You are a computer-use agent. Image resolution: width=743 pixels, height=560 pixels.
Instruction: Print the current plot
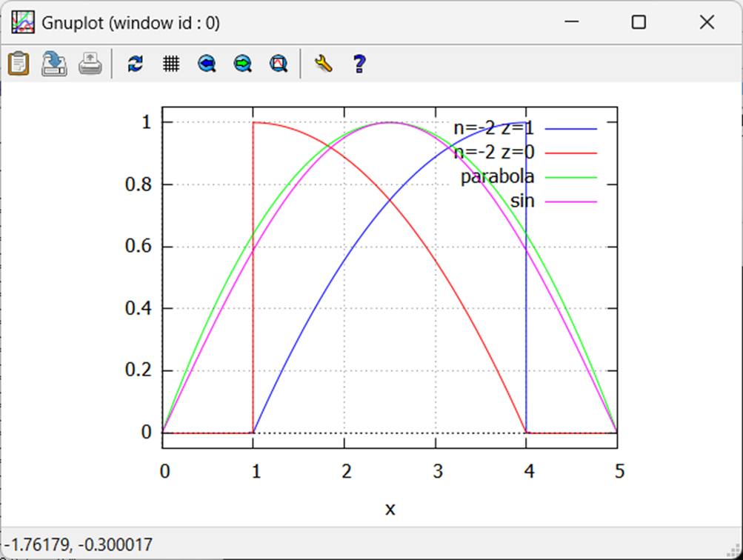(x=90, y=64)
